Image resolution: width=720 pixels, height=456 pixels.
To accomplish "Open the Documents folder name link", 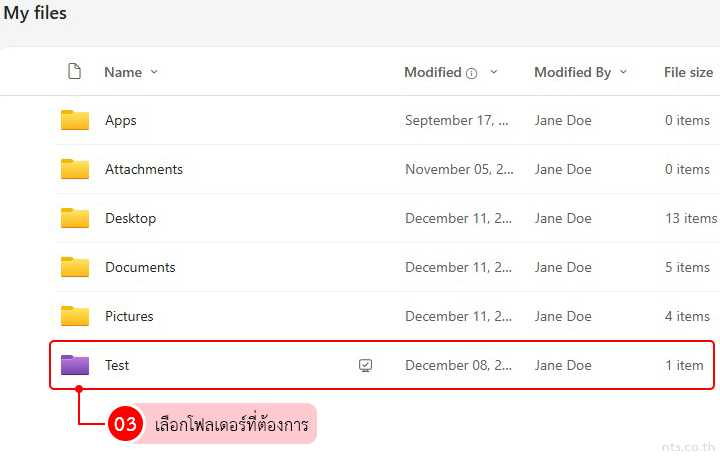I will click(x=140, y=267).
